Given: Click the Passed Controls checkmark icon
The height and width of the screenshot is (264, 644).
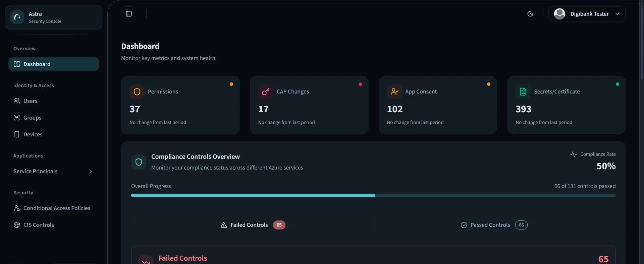Looking at the screenshot, I should tap(464, 225).
